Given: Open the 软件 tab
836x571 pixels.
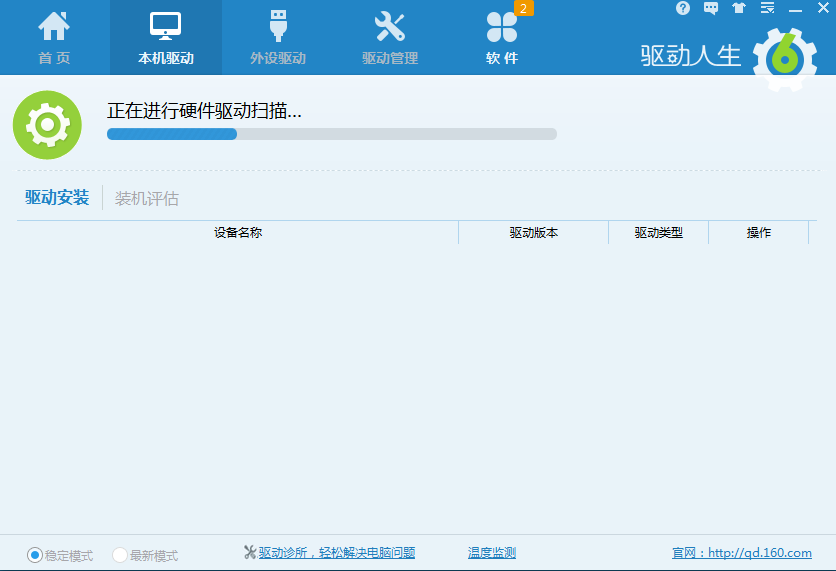Looking at the screenshot, I should pyautogui.click(x=502, y=38).
